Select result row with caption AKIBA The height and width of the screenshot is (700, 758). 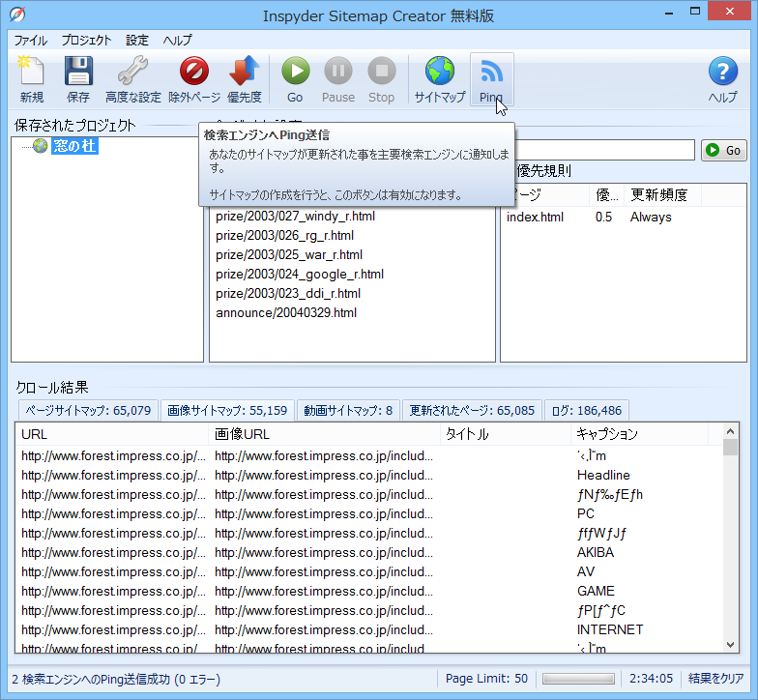tap(369, 553)
